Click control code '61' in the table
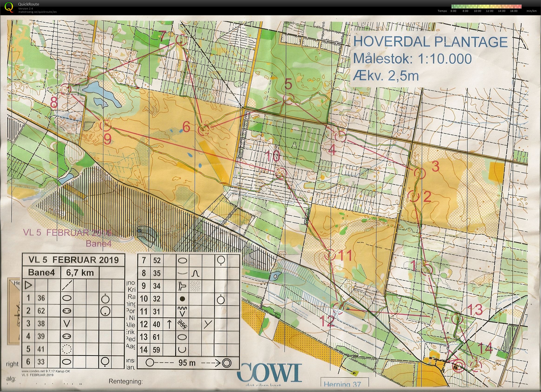This screenshot has height=392, width=541. (157, 337)
